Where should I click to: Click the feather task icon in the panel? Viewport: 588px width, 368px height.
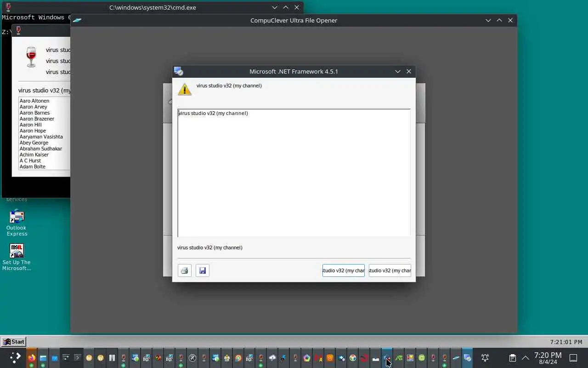pos(456,357)
